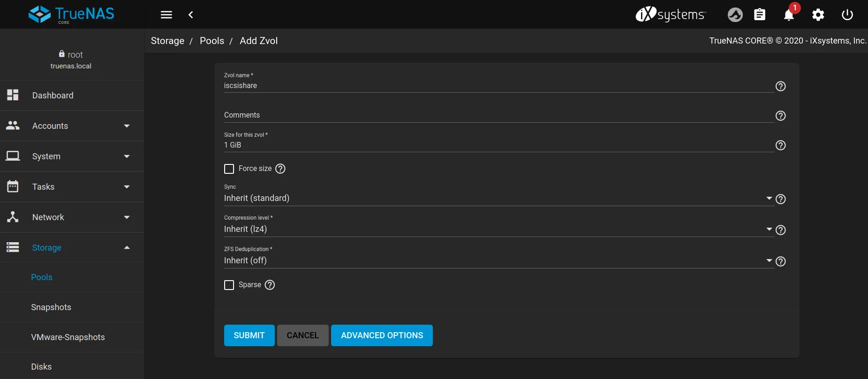This screenshot has height=379, width=868.
Task: Click the Submit button
Action: tap(249, 335)
